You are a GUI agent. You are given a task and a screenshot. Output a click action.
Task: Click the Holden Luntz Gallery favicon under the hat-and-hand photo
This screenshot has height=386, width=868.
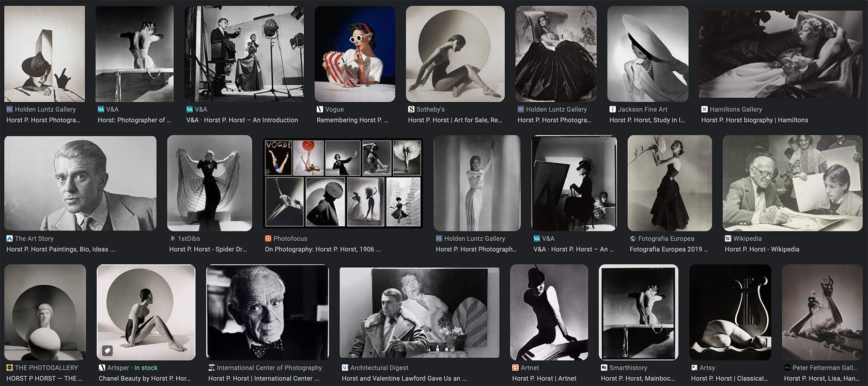tap(9, 110)
